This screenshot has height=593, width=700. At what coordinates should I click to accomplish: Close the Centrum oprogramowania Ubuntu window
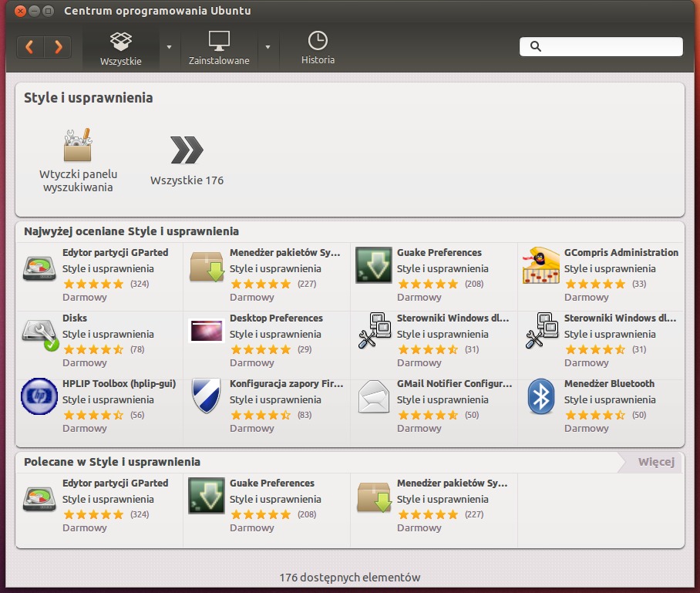pos(20,11)
